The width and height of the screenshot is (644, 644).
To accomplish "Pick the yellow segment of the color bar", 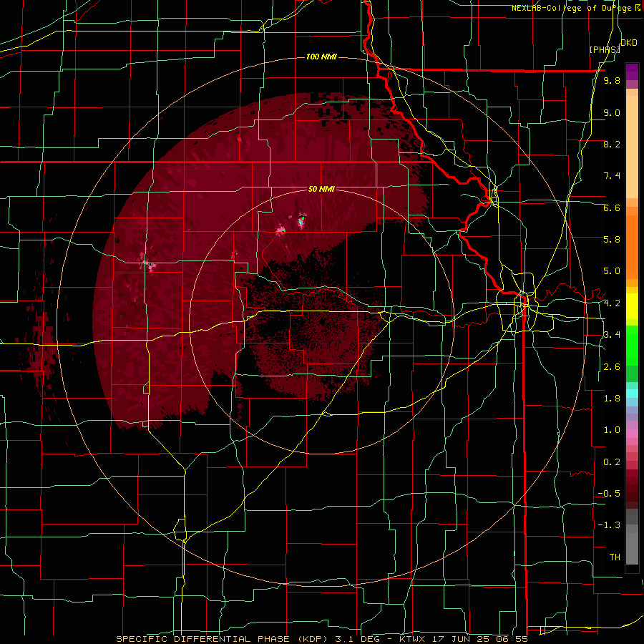I will [632, 306].
